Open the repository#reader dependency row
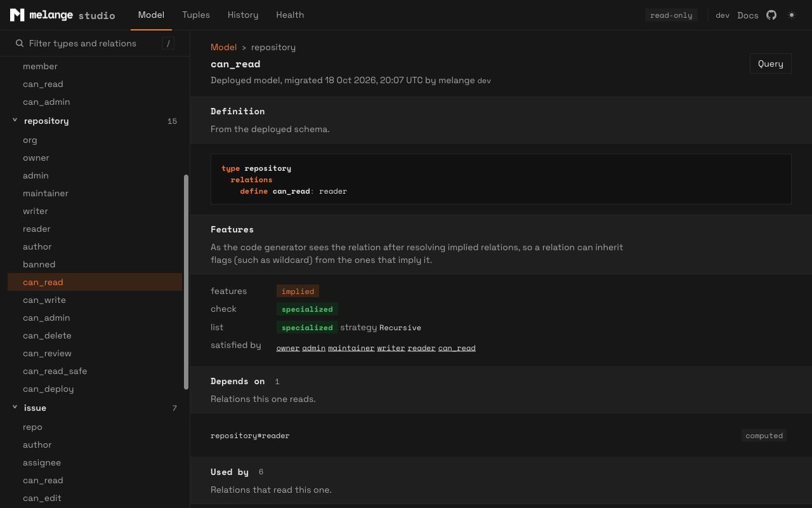812x508 pixels. 501,436
